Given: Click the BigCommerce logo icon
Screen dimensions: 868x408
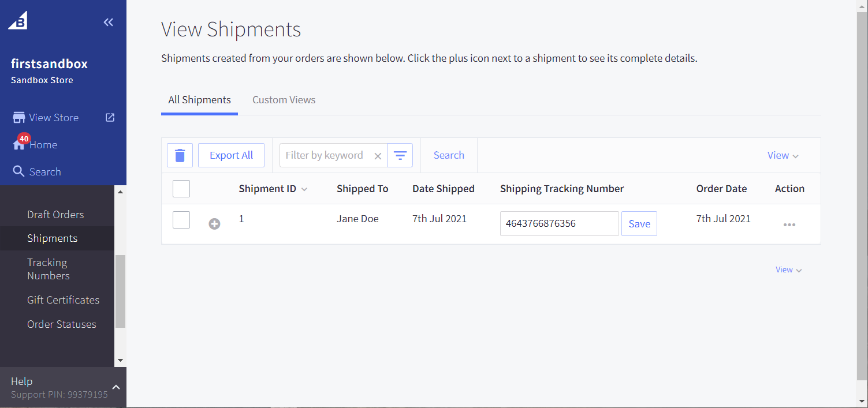Looking at the screenshot, I should tap(18, 21).
